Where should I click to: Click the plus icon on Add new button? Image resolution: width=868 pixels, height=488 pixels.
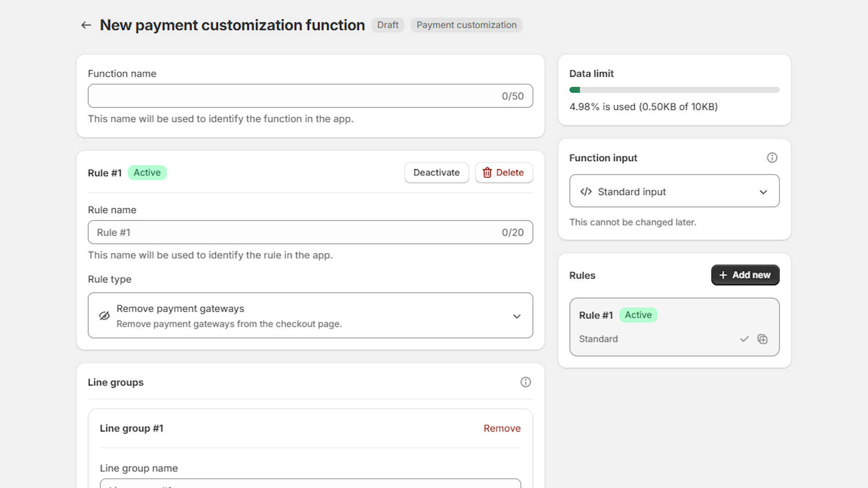click(x=724, y=275)
